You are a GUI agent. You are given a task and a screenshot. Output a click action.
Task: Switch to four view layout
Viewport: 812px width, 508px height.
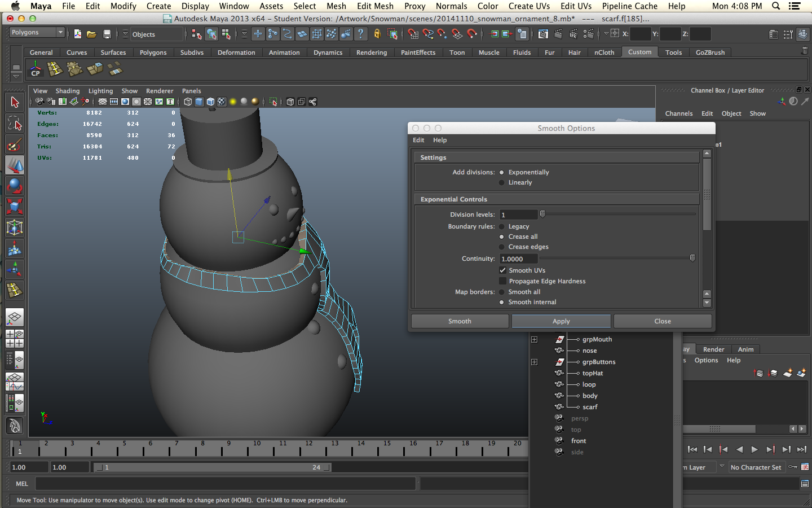[15, 338]
